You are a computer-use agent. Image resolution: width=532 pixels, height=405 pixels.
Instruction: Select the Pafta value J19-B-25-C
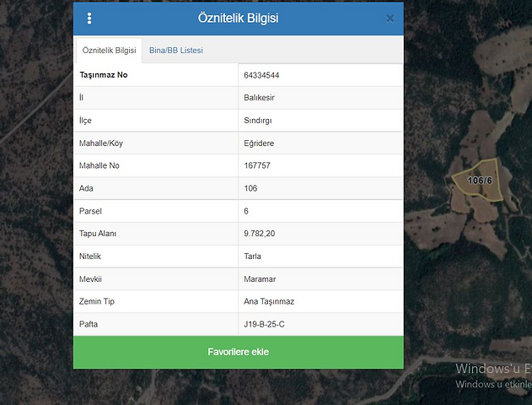tap(265, 324)
